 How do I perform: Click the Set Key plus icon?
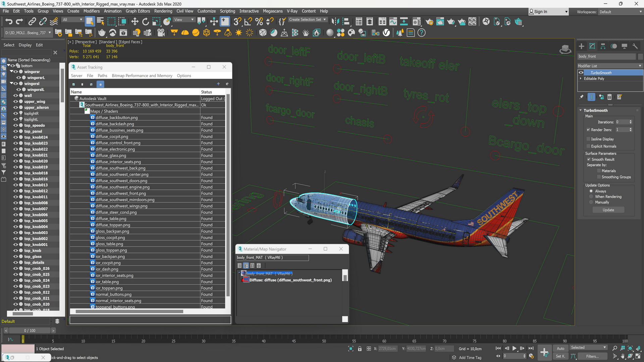(x=544, y=352)
